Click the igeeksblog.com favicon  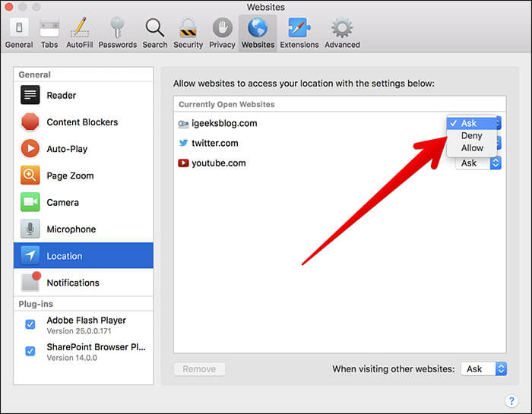[x=183, y=124]
